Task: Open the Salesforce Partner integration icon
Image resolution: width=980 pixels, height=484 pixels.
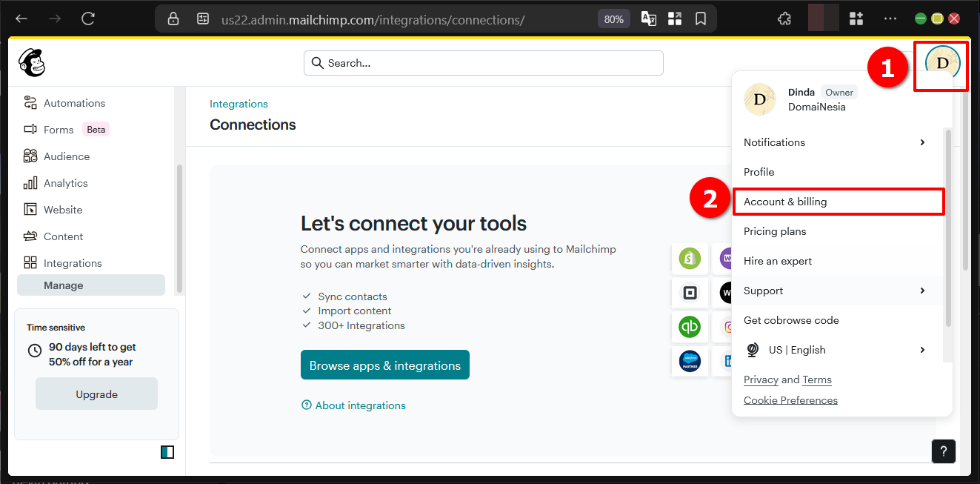Action: click(690, 361)
